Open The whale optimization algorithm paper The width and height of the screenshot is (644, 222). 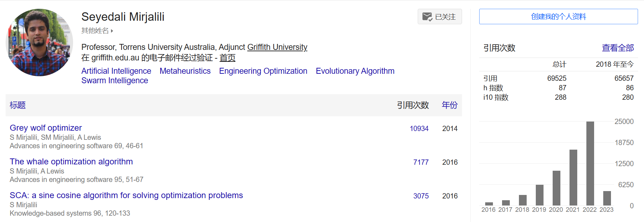[71, 162]
